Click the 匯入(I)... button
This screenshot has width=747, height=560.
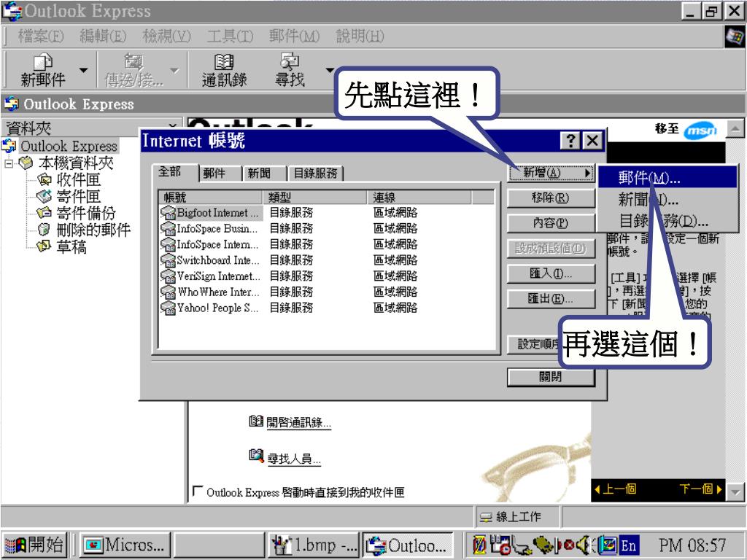(551, 273)
